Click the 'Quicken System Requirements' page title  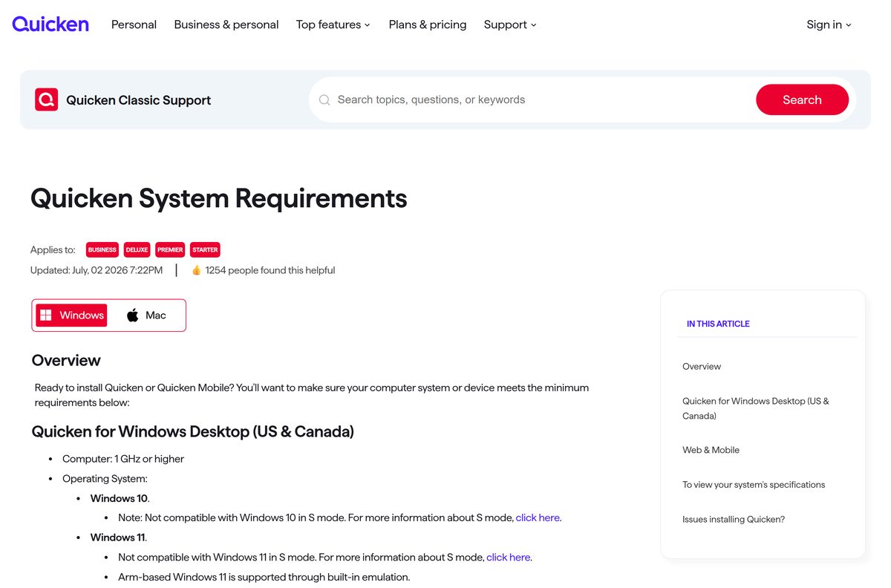[x=219, y=198]
